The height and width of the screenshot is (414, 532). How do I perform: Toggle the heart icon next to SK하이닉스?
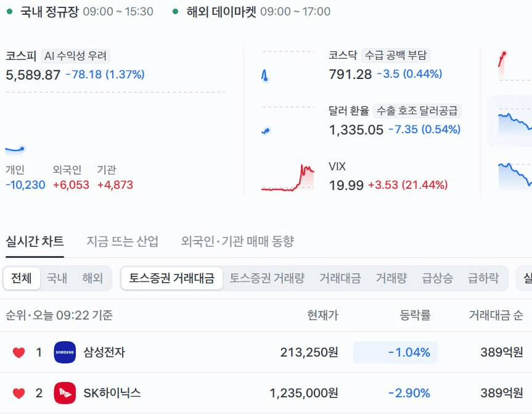pos(18,393)
